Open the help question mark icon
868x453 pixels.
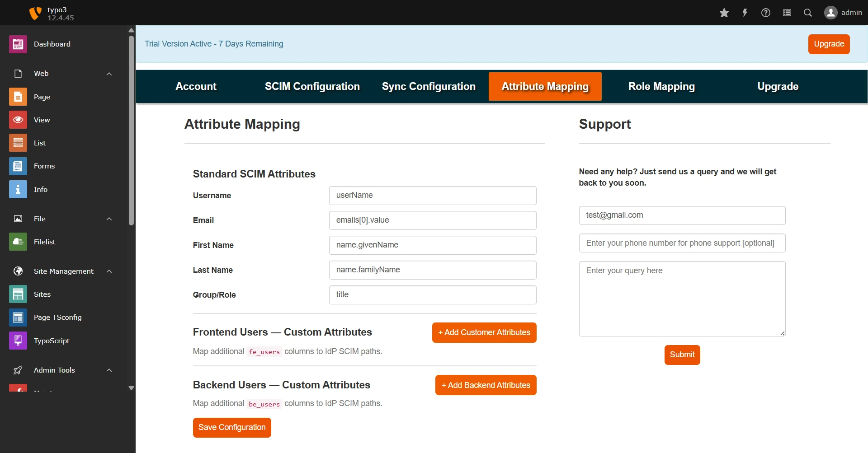click(x=766, y=13)
